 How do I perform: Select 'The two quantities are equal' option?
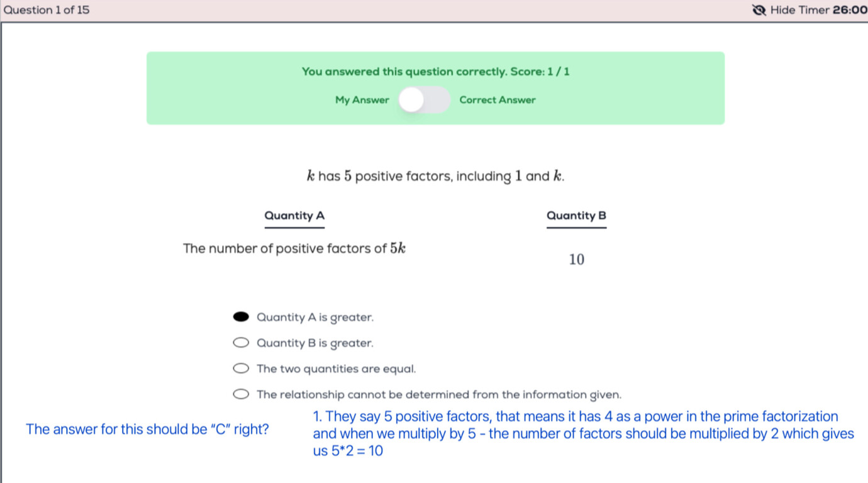[241, 367]
